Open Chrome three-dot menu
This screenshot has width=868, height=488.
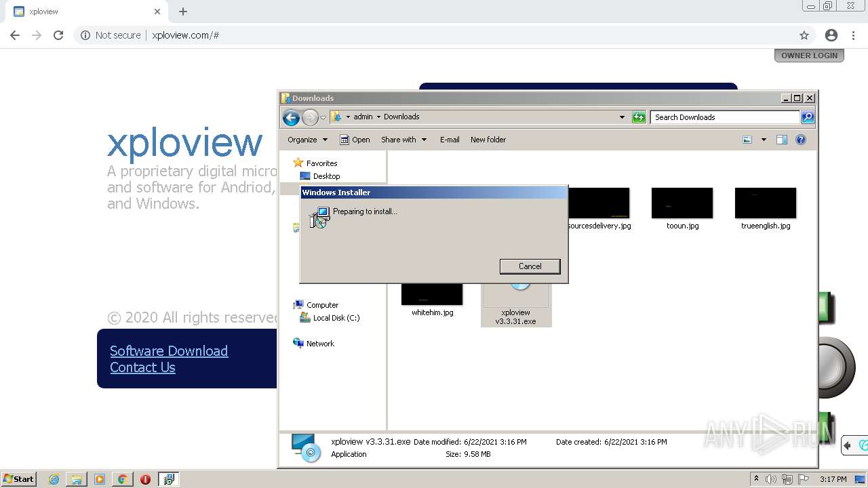854,35
